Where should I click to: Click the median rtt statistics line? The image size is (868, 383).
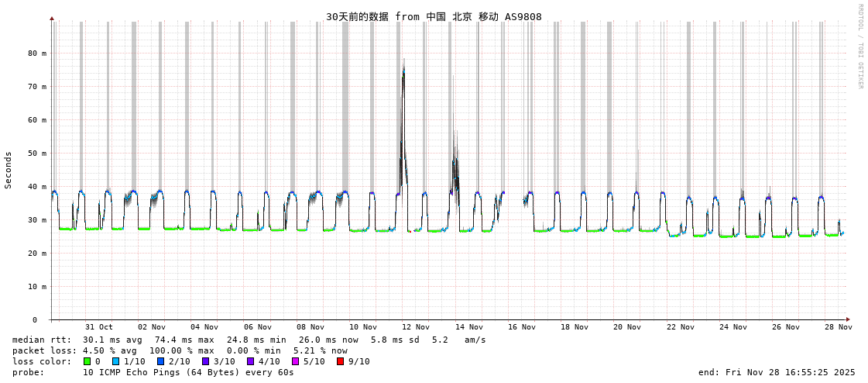point(249,340)
